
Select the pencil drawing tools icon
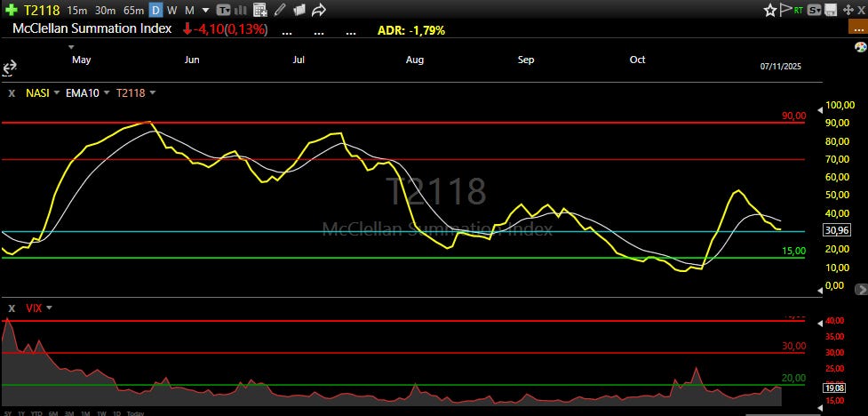pyautogui.click(x=280, y=10)
